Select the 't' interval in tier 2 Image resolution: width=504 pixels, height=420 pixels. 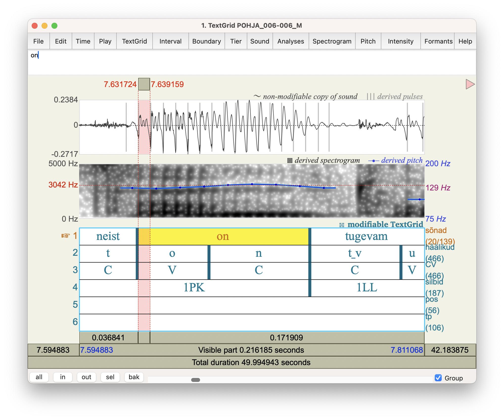click(x=108, y=253)
